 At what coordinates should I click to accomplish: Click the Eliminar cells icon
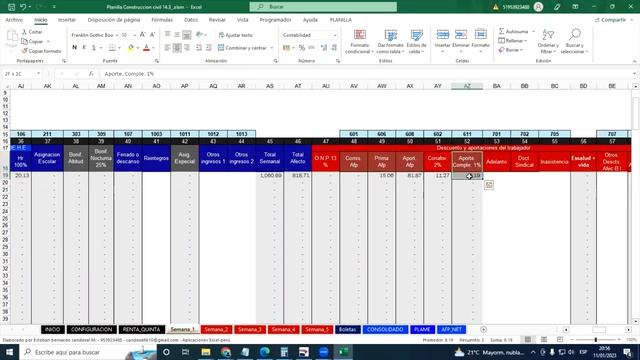(461, 35)
